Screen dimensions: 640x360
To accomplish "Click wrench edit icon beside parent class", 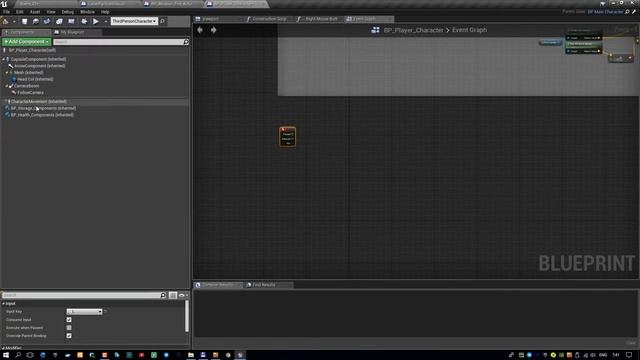I will [634, 12].
